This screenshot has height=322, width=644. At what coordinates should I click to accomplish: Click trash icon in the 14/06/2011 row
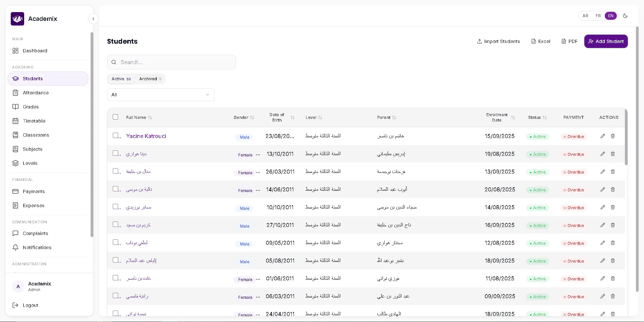tap(613, 189)
